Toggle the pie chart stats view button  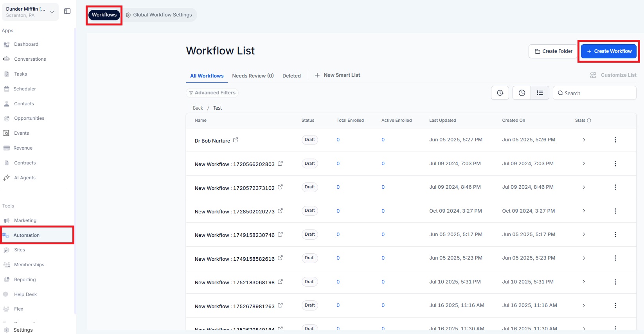pos(500,93)
